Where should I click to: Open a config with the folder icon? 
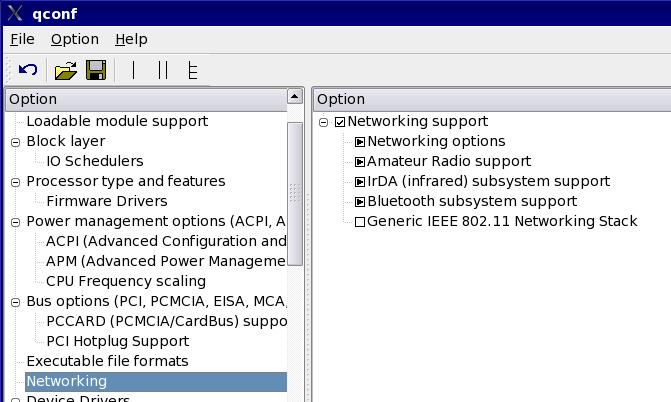(x=66, y=70)
